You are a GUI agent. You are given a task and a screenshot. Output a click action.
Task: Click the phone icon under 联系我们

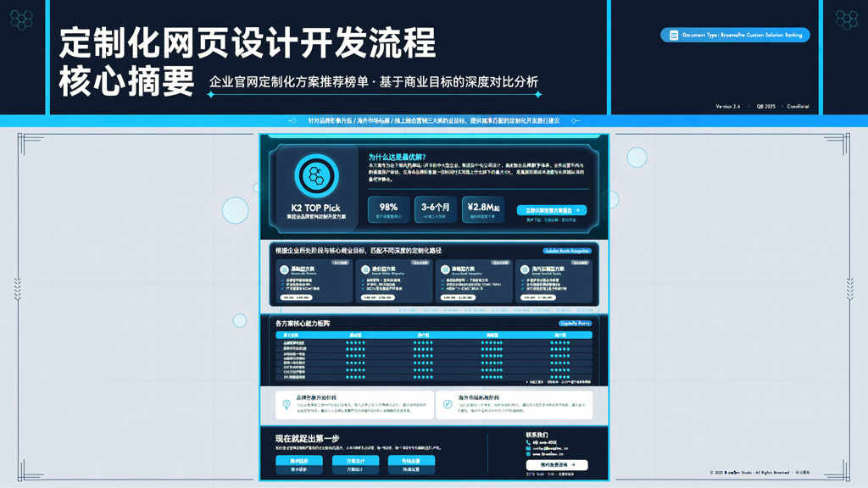coord(528,442)
